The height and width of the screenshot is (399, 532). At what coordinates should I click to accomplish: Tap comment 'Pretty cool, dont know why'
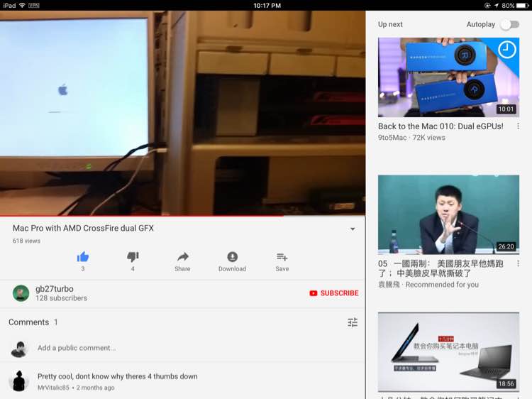(x=117, y=376)
